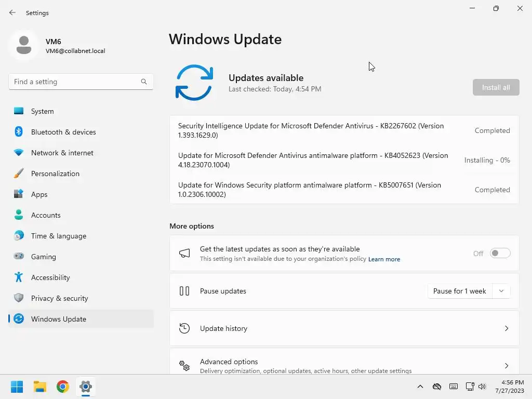Click the search magnifier icon in Find a setting
This screenshot has width=532, height=399.
point(144,82)
